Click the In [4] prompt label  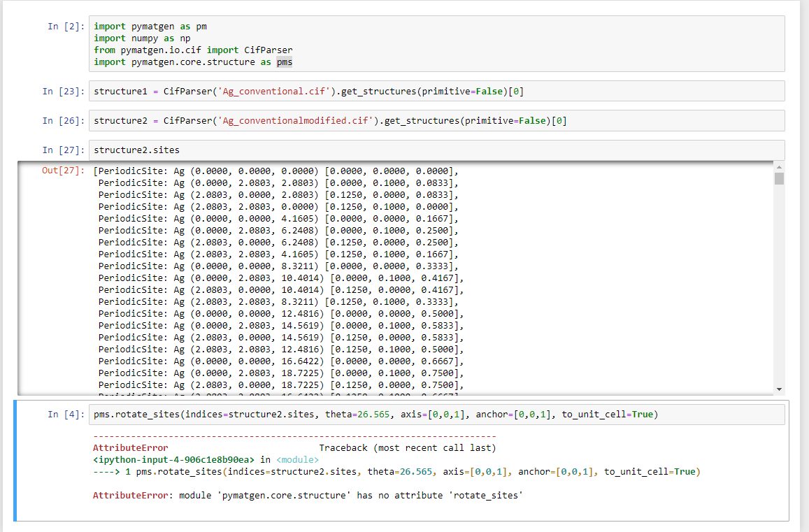click(66, 415)
